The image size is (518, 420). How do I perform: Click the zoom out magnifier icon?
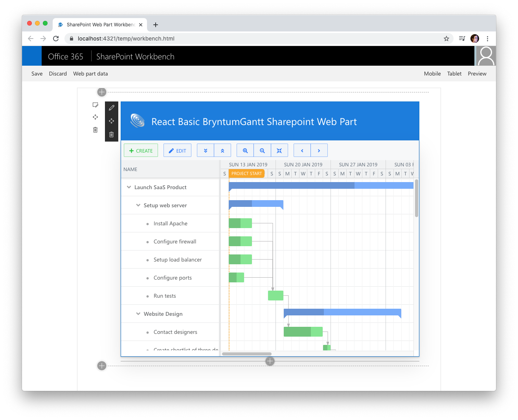262,150
